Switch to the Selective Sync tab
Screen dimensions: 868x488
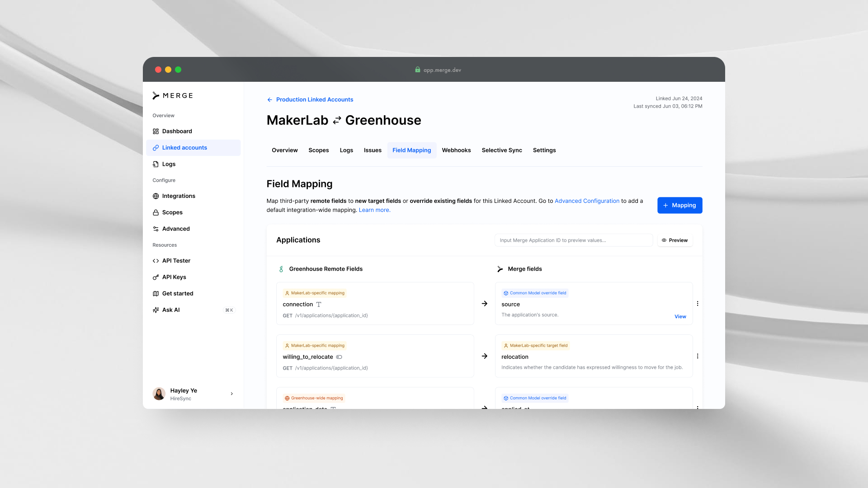click(502, 150)
